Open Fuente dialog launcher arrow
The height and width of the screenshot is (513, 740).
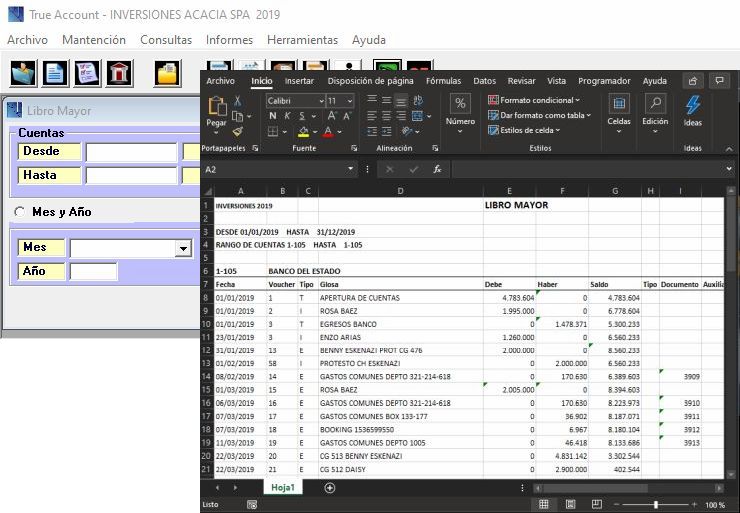[354, 148]
